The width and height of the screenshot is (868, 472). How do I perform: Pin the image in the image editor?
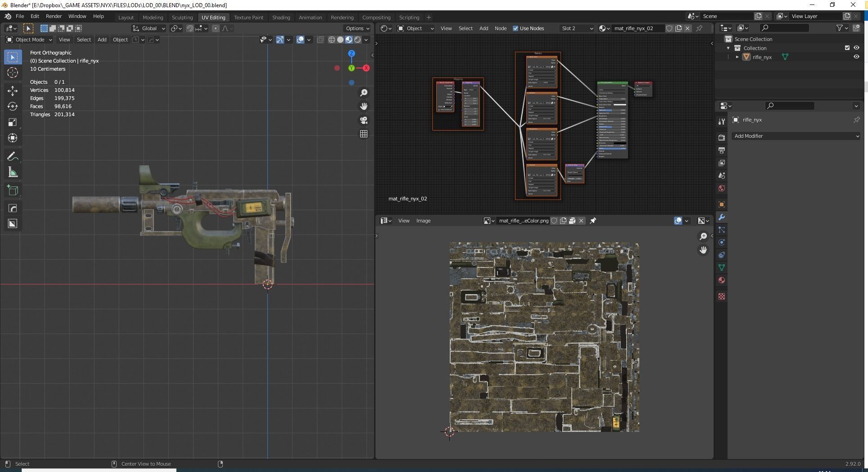(593, 221)
